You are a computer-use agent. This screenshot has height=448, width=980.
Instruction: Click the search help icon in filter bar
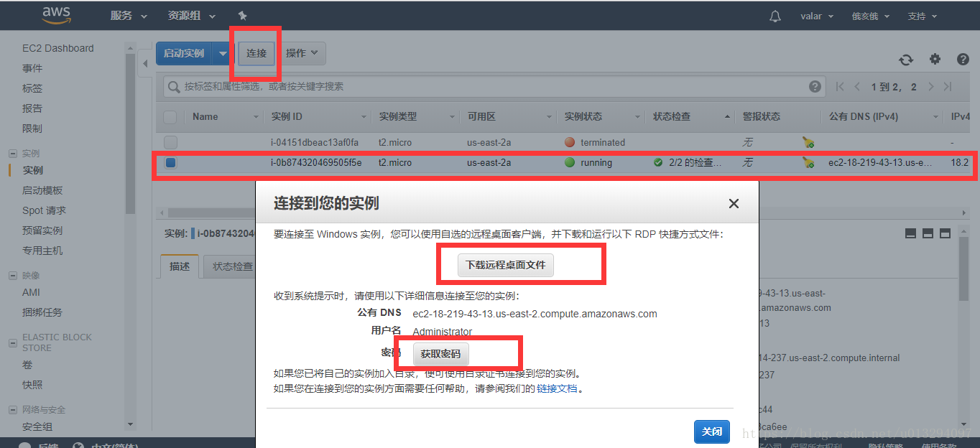(x=815, y=86)
